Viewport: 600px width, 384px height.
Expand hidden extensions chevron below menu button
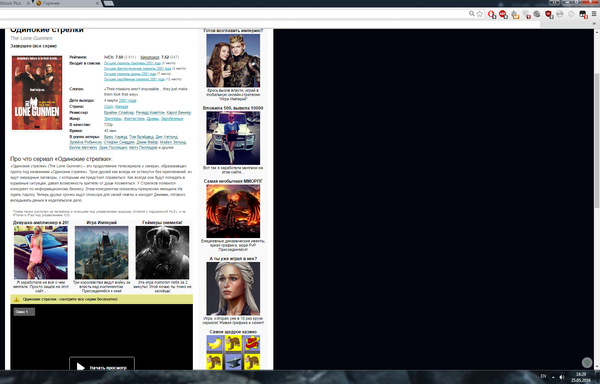tap(594, 24)
